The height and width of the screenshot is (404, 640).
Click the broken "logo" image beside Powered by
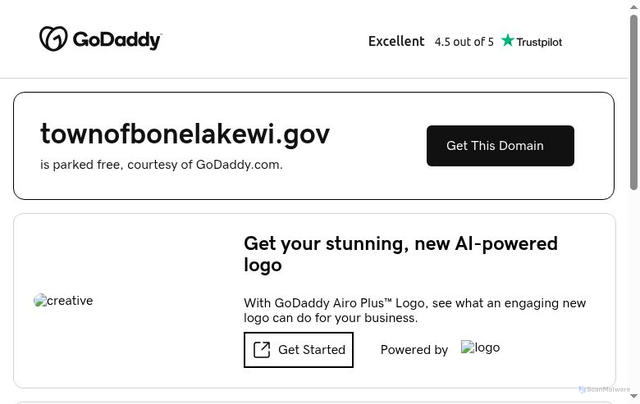tap(480, 348)
